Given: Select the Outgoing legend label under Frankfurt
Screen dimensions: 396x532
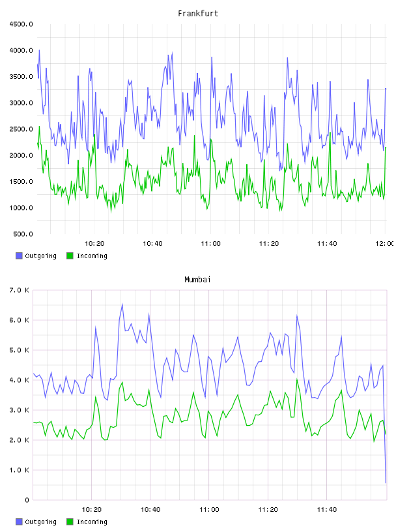Looking at the screenshot, I should 40,256.
